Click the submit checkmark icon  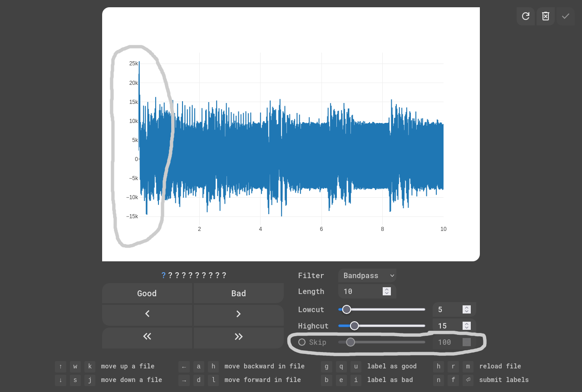click(x=565, y=16)
